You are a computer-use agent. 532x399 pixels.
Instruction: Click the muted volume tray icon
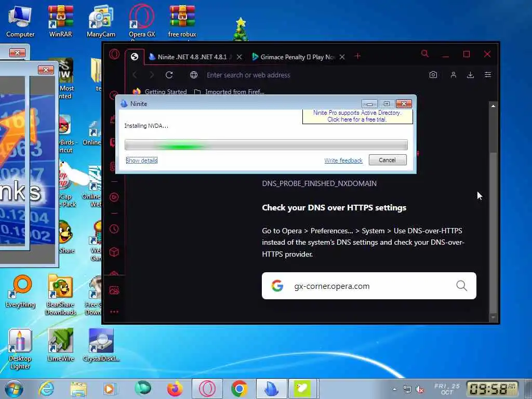coord(420,390)
